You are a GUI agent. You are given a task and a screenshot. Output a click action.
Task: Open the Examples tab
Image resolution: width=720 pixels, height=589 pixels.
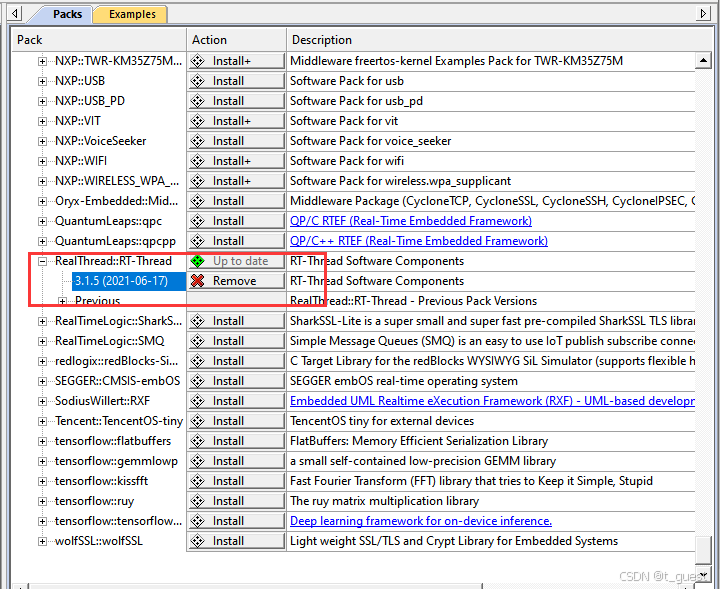pyautogui.click(x=132, y=14)
